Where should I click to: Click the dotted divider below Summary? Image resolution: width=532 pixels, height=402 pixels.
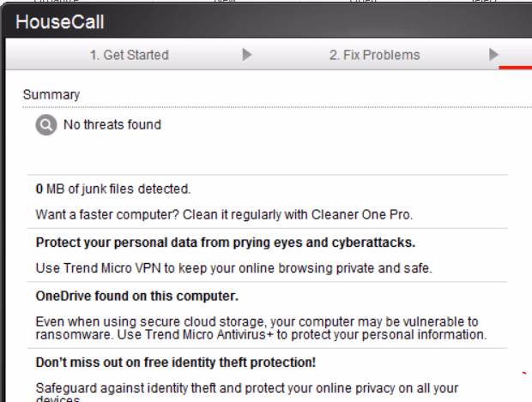click(257, 107)
